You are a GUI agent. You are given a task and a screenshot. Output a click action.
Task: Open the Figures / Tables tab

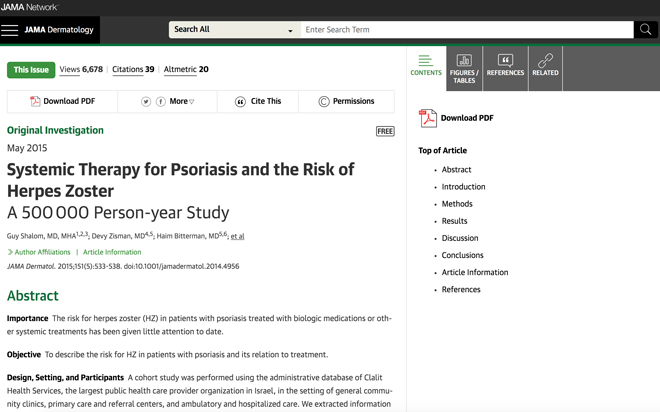(464, 68)
